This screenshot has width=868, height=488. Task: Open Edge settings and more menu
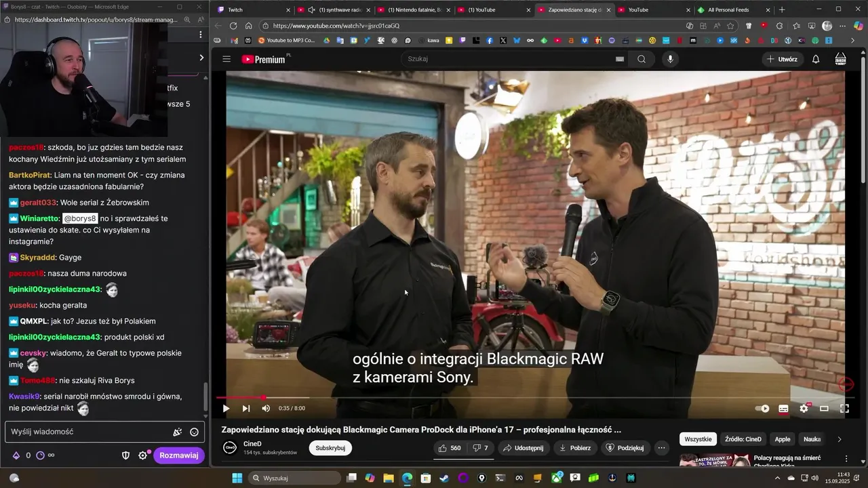click(842, 26)
